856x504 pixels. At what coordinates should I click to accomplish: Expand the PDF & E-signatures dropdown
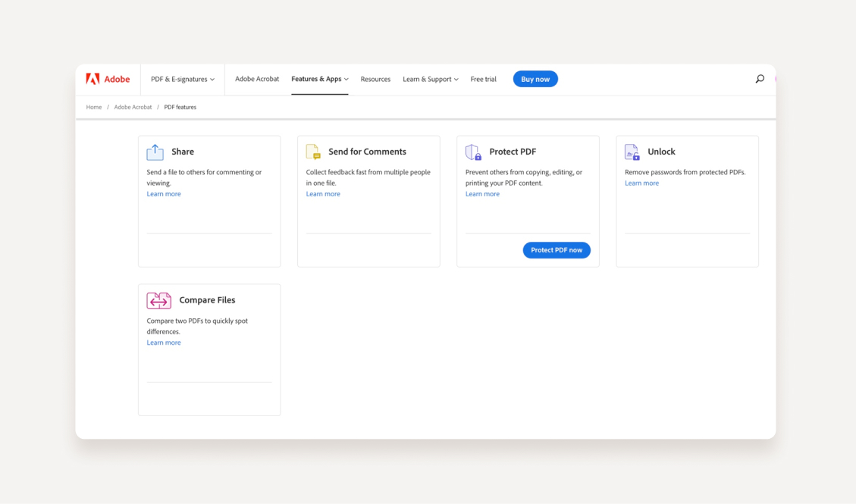click(x=183, y=79)
